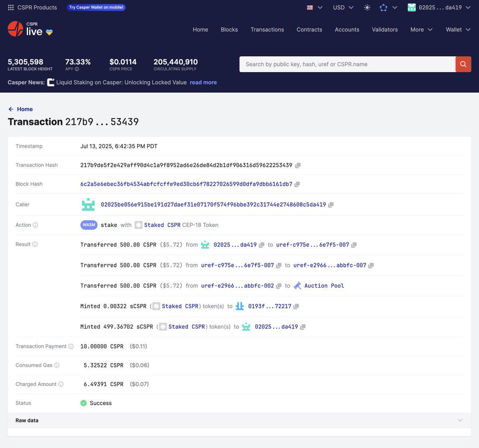Open the Blocks page

pyautogui.click(x=229, y=30)
